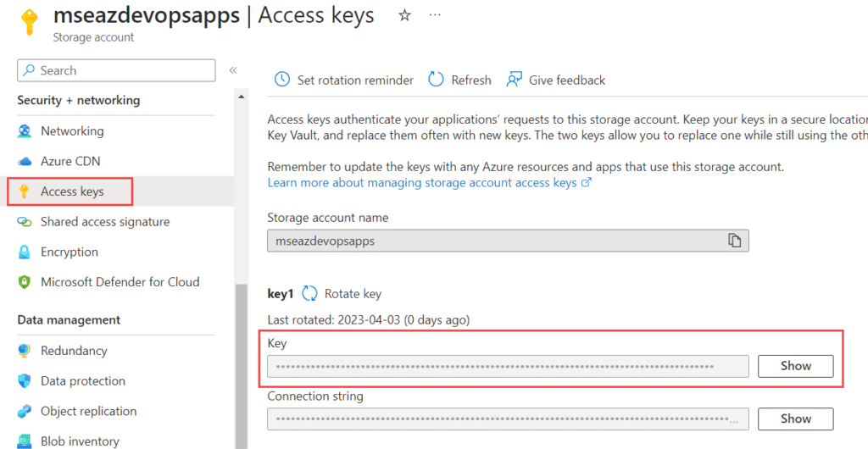The width and height of the screenshot is (868, 449).
Task: Click the 'Data management' section heading
Action: coord(70,320)
